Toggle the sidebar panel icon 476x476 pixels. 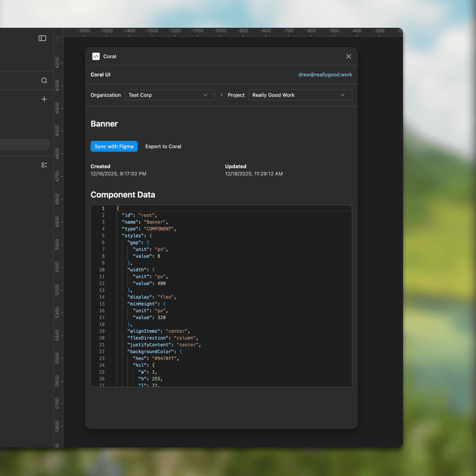point(42,38)
